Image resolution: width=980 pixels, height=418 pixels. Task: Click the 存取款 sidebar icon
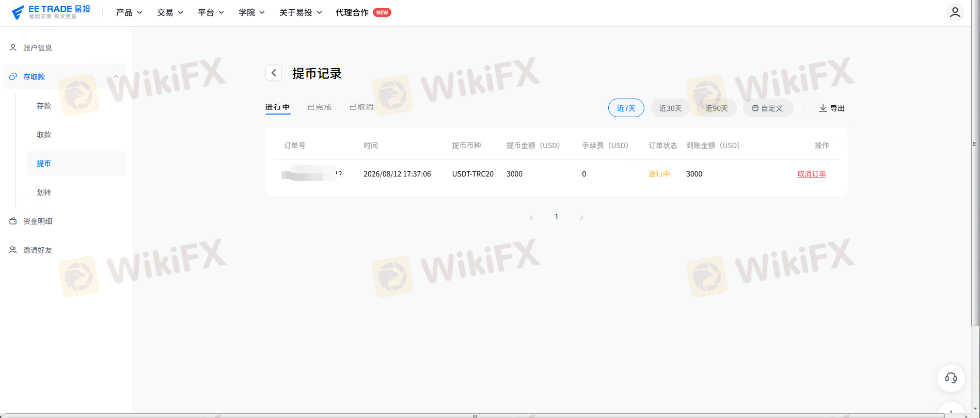click(x=13, y=76)
